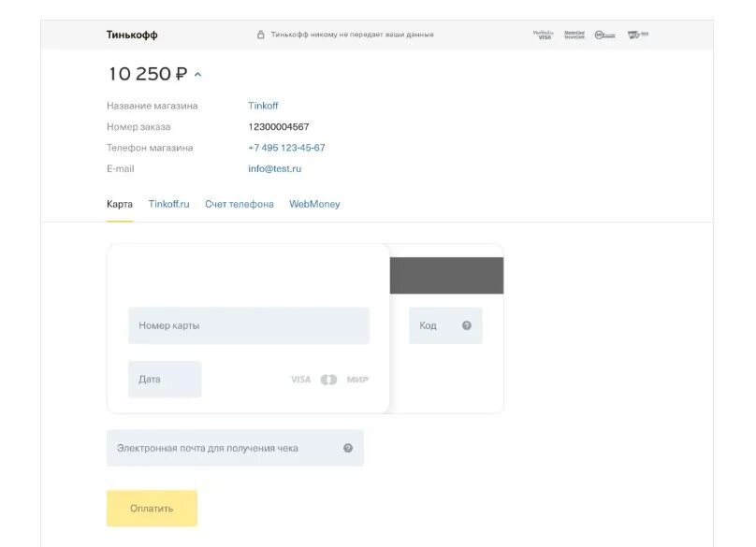Collapse order details via the amount chevron
The image size is (756, 547).
coord(197,74)
